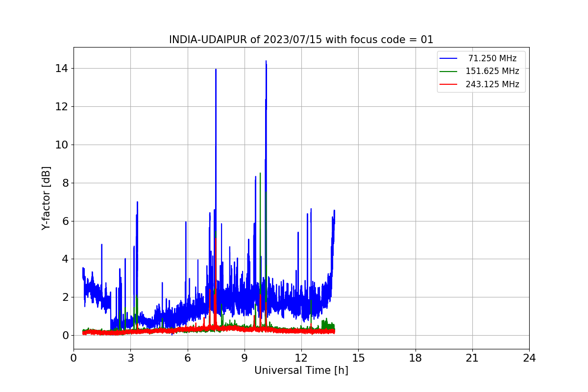Click x-axis tick label 21
The width and height of the screenshot is (588, 392).
[472, 358]
